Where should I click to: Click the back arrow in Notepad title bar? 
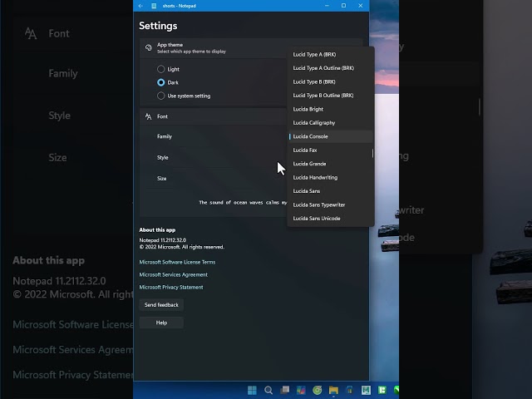pyautogui.click(x=140, y=6)
